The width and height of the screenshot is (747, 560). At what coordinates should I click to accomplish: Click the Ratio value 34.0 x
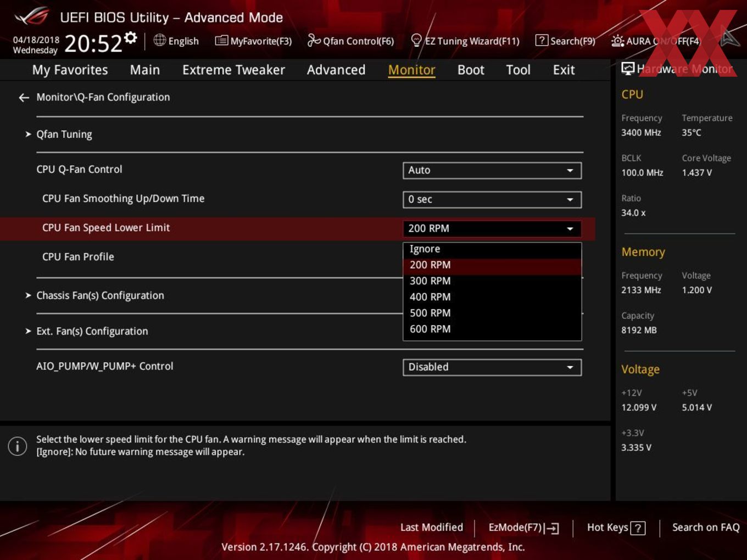[x=633, y=212]
